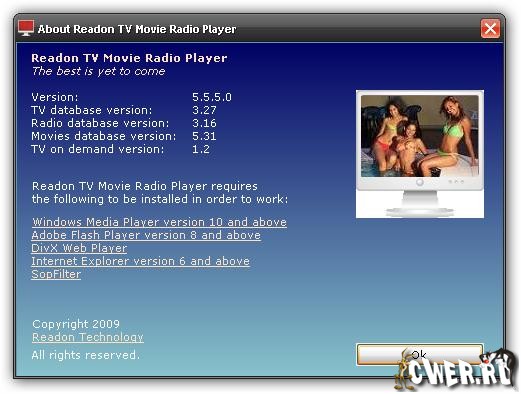The height and width of the screenshot is (394, 521).
Task: Click the monitor picture thumbnail
Action: 420,154
